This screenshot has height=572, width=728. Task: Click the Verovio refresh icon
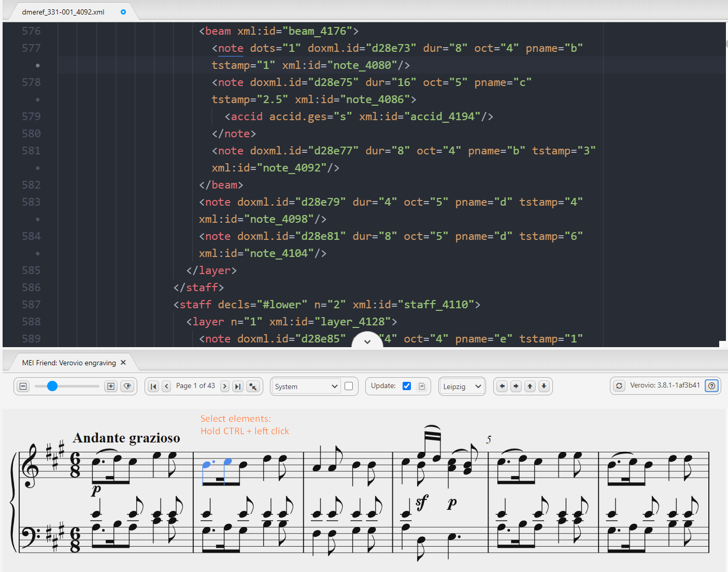click(x=619, y=385)
